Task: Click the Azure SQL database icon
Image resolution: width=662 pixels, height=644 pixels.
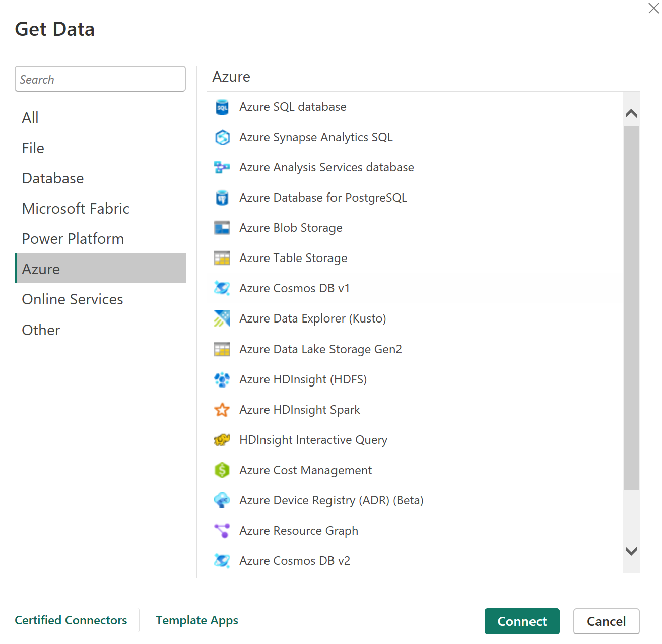Action: tap(222, 107)
